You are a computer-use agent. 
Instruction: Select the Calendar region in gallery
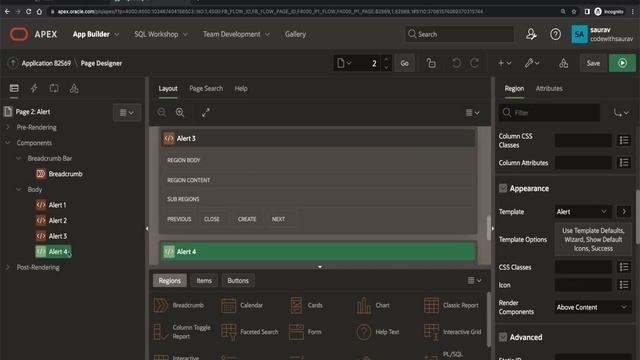242,305
